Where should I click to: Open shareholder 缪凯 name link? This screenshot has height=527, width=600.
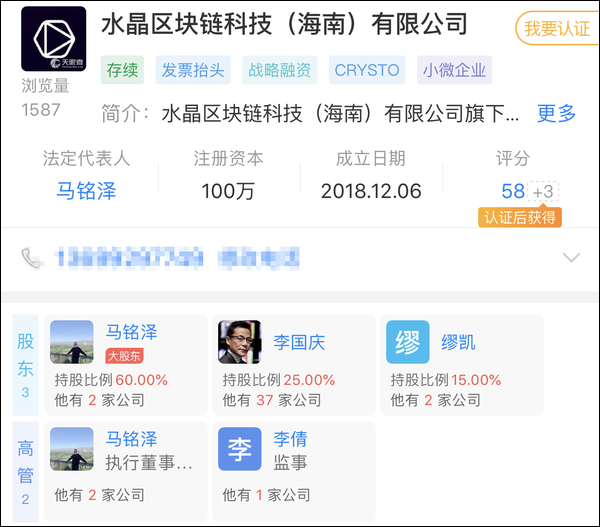pos(458,342)
